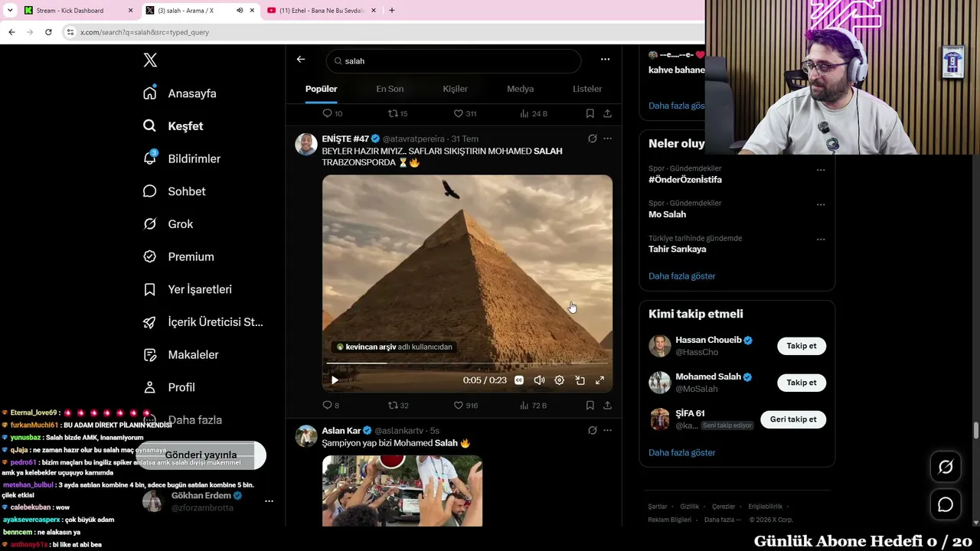This screenshot has height=551, width=980.
Task: Open options for Tahir Sarıkaya trend
Action: (821, 240)
